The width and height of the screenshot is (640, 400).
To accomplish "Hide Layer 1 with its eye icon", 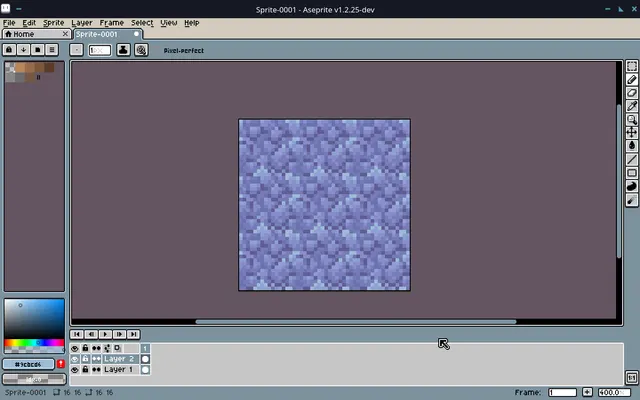I will pyautogui.click(x=75, y=370).
